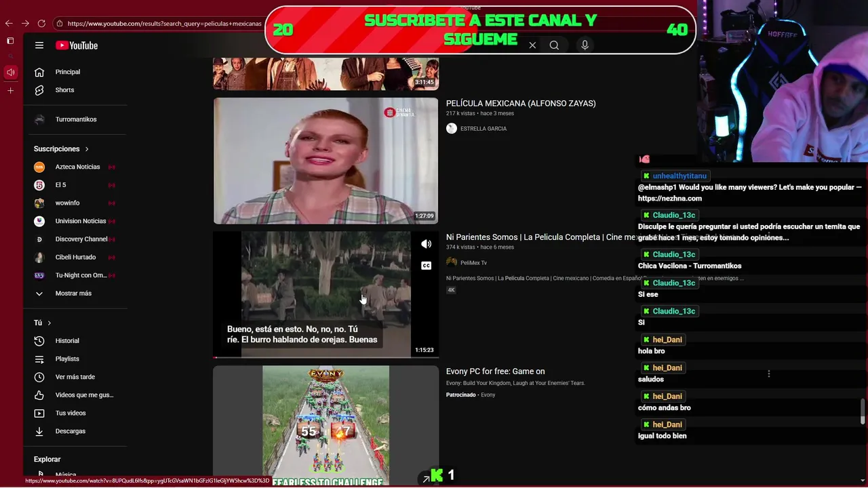Click hei_Dani on the hola bro message
868x488 pixels.
tap(667, 340)
